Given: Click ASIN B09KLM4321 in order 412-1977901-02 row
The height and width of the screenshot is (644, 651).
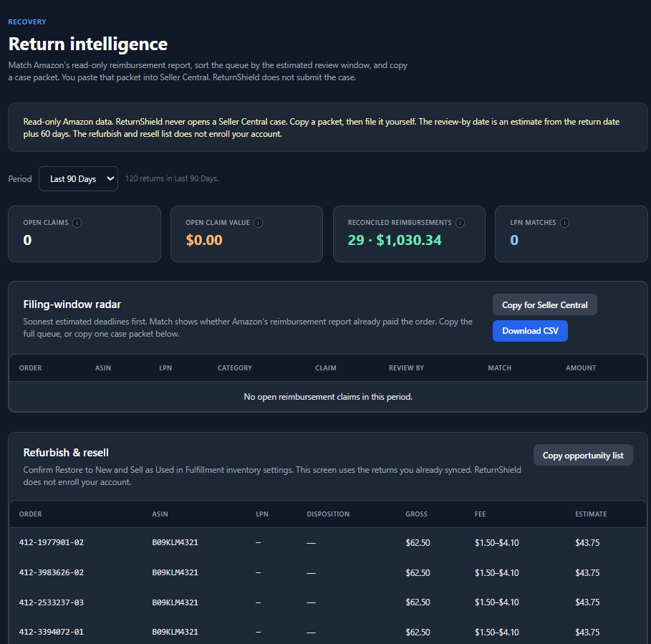Looking at the screenshot, I should point(175,542).
